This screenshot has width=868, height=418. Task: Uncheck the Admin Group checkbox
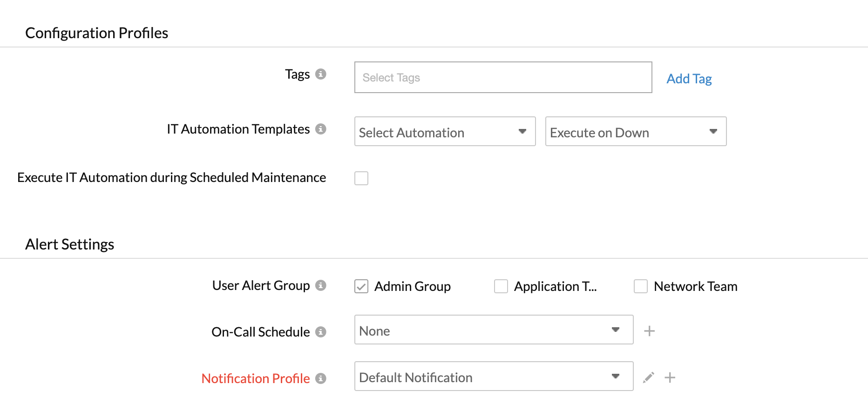pos(361,286)
